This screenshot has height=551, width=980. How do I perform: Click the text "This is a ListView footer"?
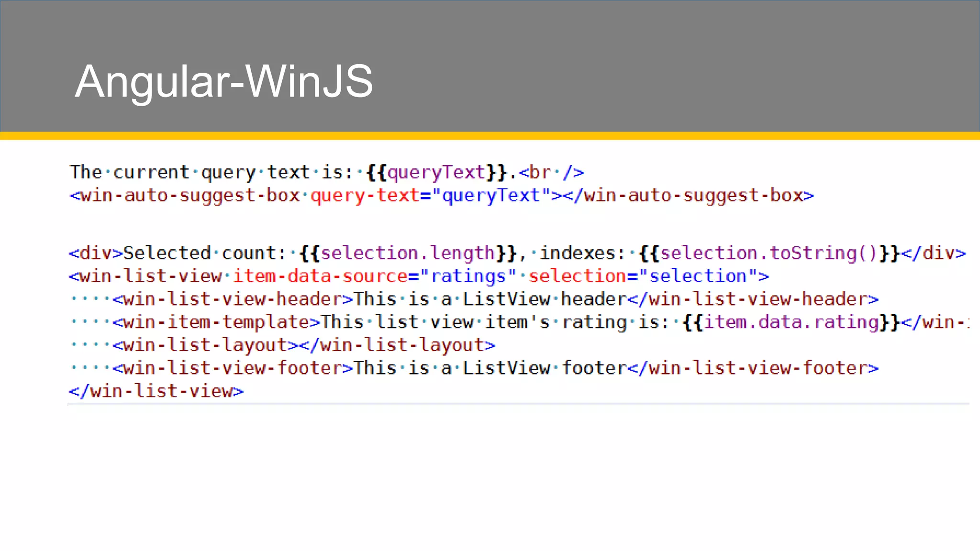coord(490,368)
